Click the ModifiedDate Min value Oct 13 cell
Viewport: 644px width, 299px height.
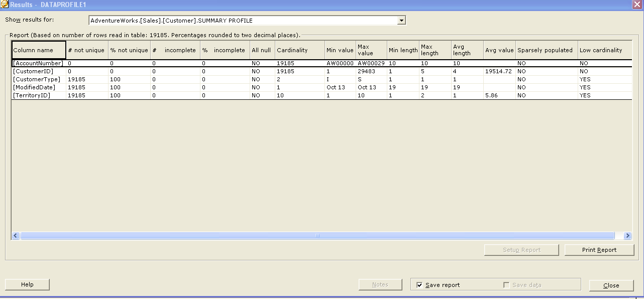tap(340, 87)
